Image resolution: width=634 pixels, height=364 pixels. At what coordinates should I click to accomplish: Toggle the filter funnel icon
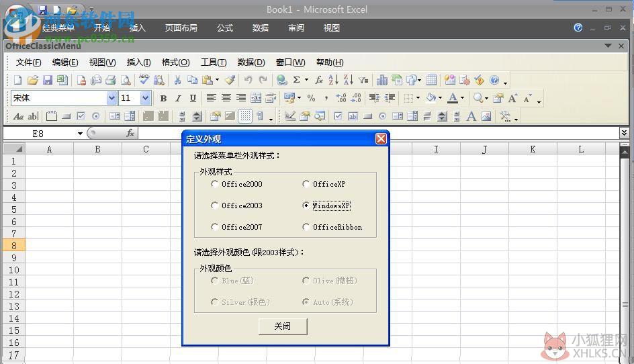coord(363,80)
